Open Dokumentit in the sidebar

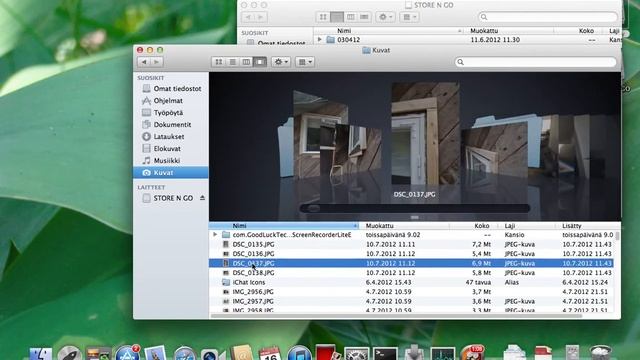[x=171, y=124]
